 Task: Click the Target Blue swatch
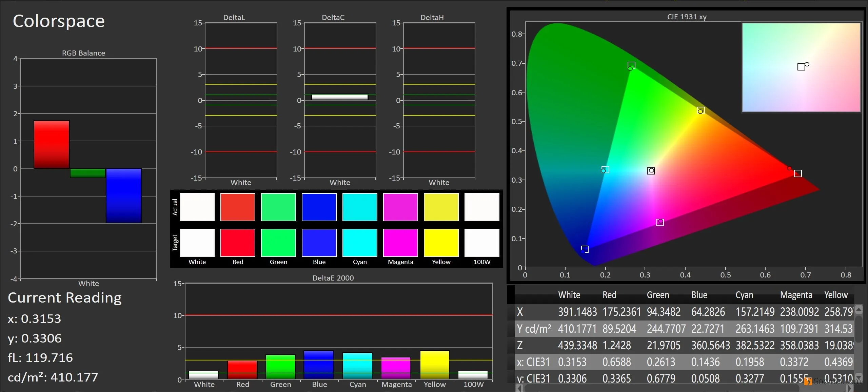(319, 243)
